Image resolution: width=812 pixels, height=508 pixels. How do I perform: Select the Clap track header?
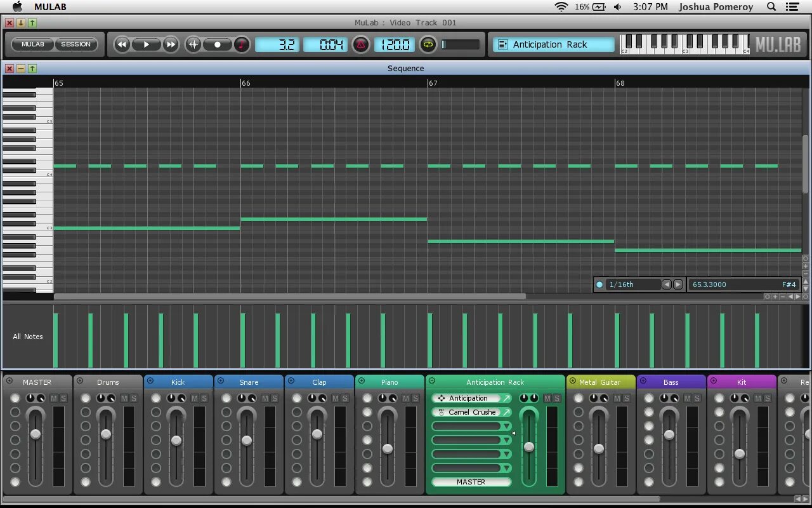[x=319, y=382]
